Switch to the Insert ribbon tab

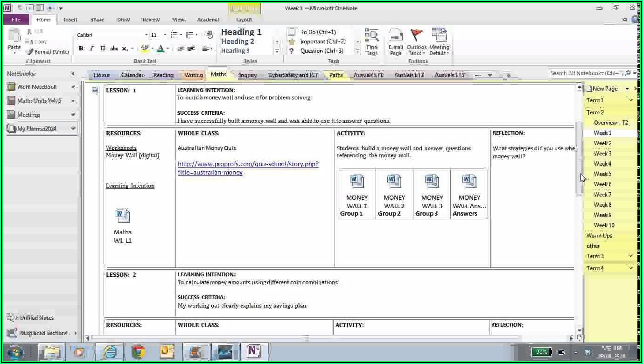coord(70,20)
